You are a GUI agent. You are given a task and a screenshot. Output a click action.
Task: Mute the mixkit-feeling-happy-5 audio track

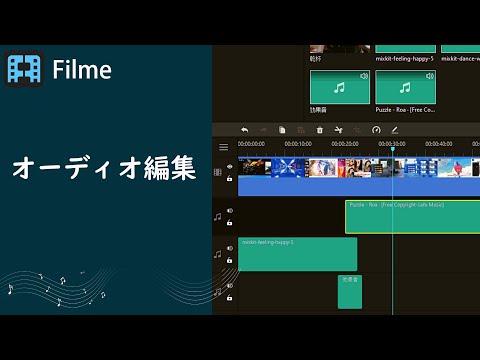click(x=230, y=248)
